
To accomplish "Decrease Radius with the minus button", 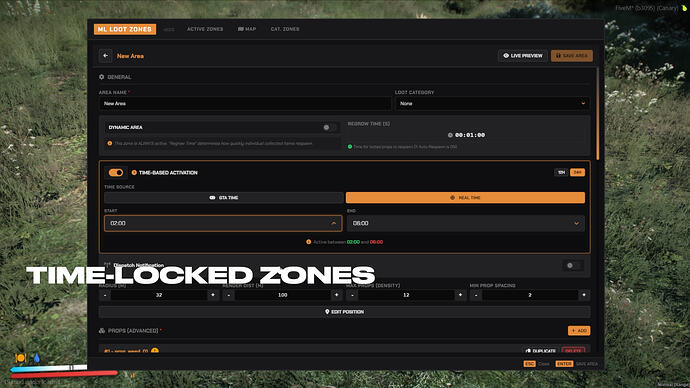I will tap(105, 295).
